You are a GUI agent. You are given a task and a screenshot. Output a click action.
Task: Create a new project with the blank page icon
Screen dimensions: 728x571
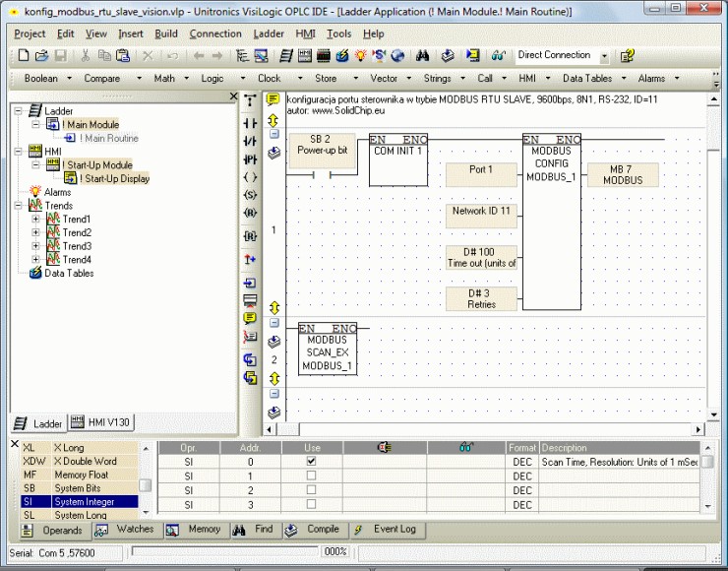click(24, 56)
